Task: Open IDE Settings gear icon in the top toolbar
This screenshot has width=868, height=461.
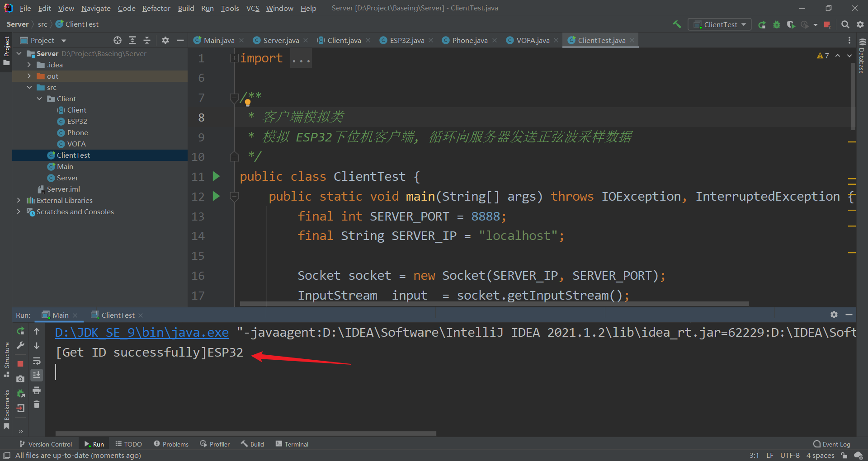Action: click(x=860, y=24)
